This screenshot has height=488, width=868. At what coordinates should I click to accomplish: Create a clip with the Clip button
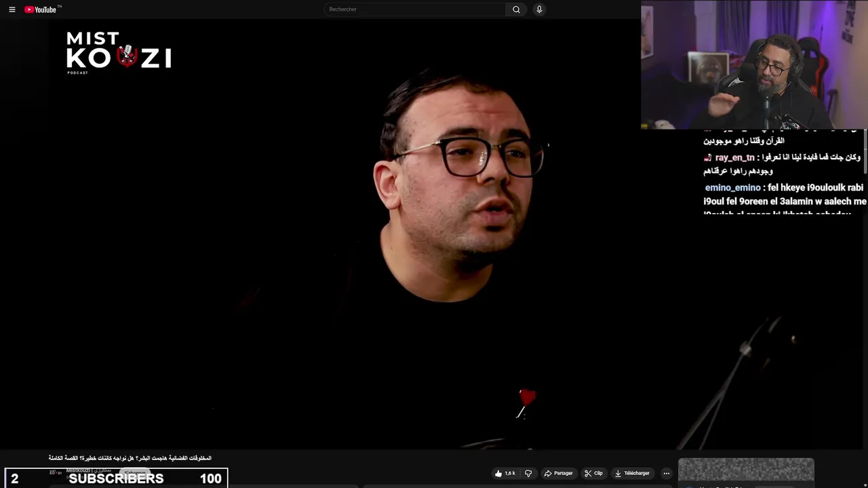593,473
